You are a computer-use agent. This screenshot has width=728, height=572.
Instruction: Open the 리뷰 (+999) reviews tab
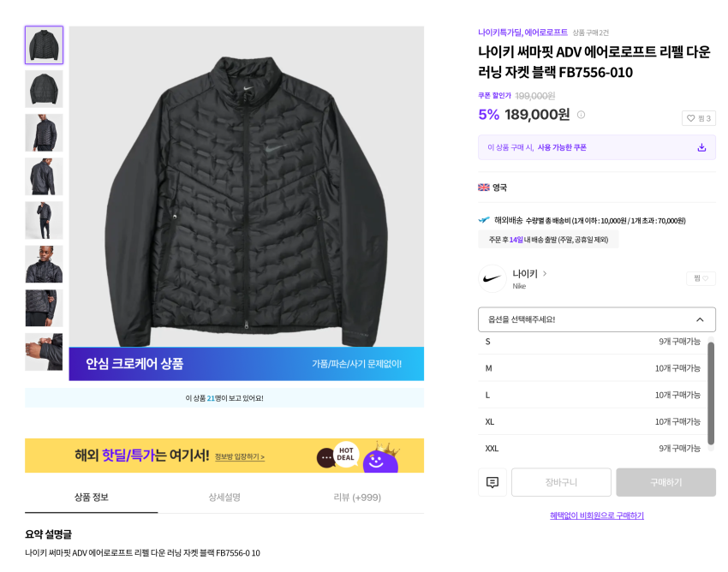tap(355, 498)
